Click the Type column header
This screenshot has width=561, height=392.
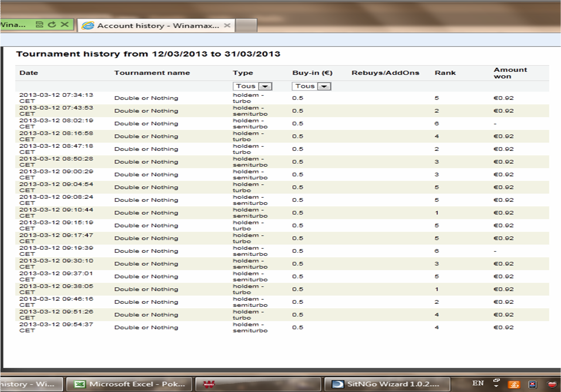[x=243, y=73]
